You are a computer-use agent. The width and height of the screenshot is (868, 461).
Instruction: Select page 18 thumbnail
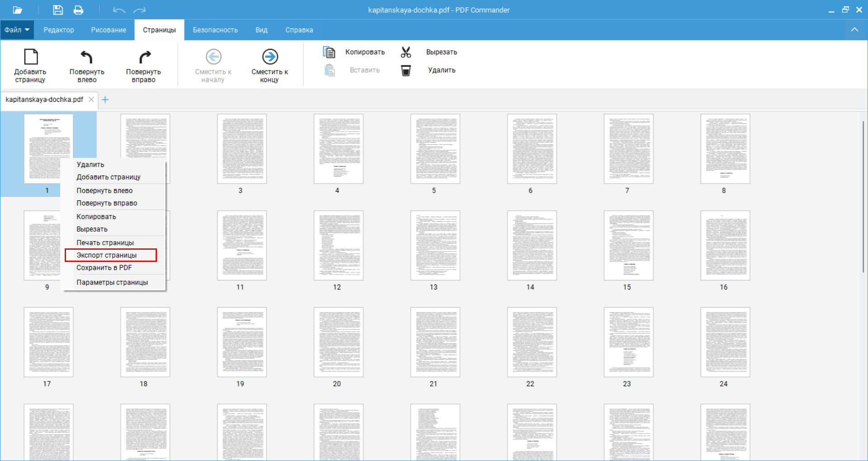tap(145, 342)
